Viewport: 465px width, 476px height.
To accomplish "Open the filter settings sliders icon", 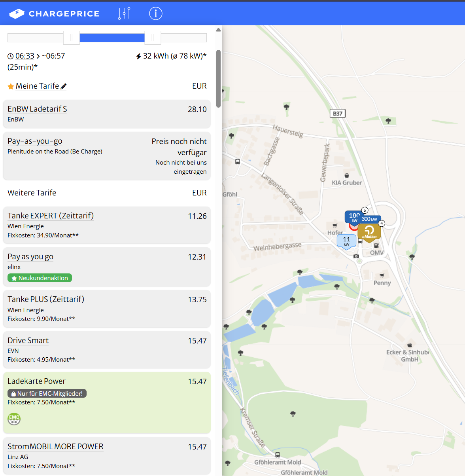I will 124,13.
